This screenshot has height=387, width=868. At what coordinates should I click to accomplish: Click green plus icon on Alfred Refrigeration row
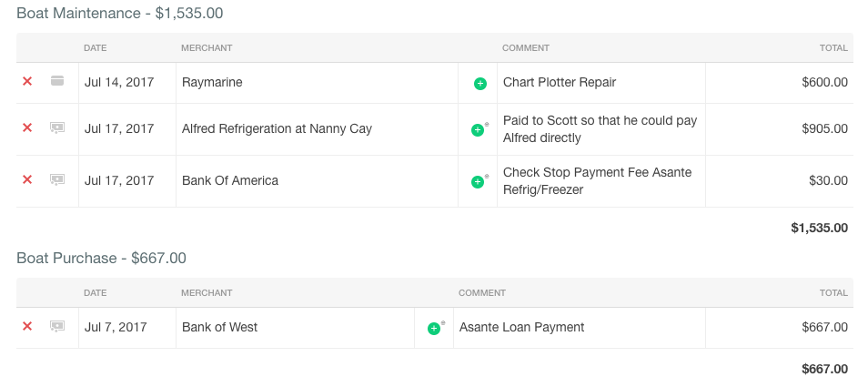478,130
